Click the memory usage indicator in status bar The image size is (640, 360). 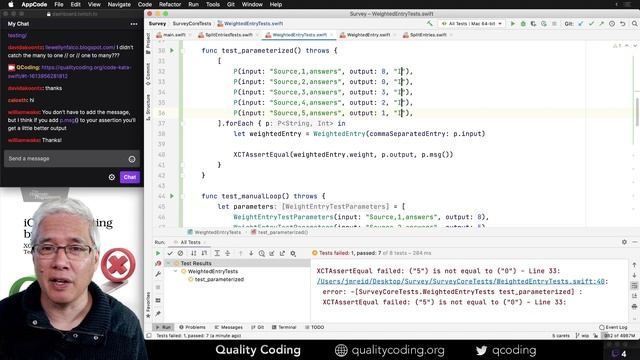[620, 336]
